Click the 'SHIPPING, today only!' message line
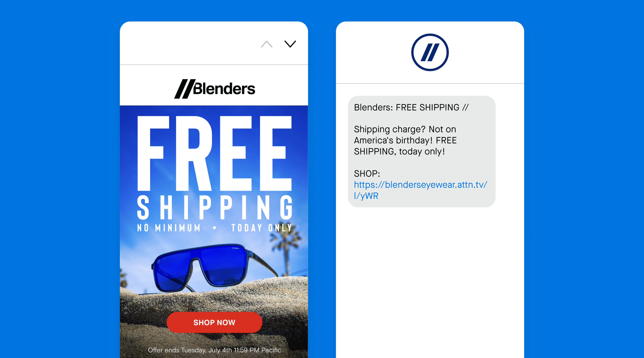This screenshot has width=644, height=358. (x=399, y=152)
